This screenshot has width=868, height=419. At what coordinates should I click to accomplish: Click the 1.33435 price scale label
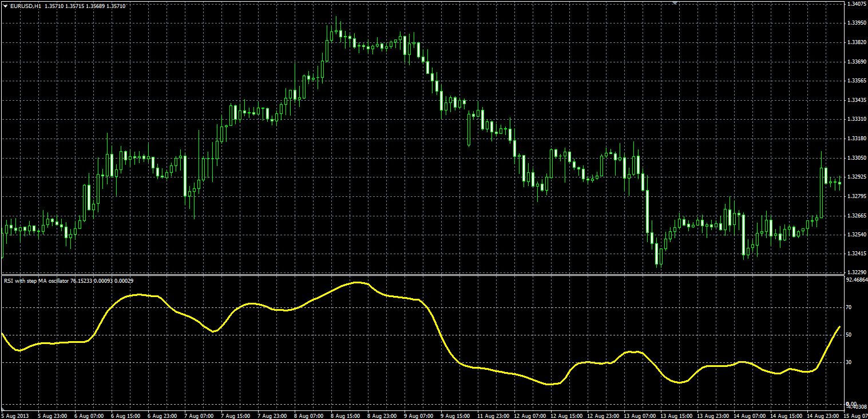click(x=856, y=100)
